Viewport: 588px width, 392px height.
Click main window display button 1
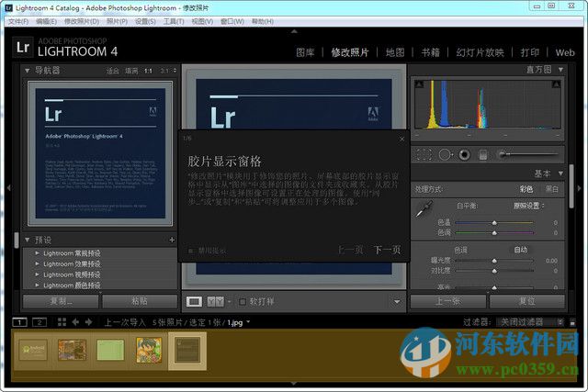19,322
